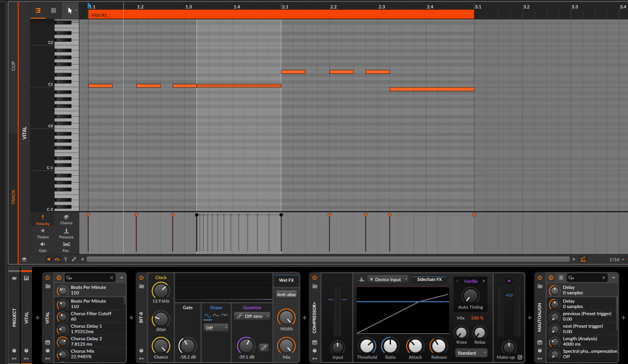
Task: Switch to piano roll note view icon
Action: (38, 10)
